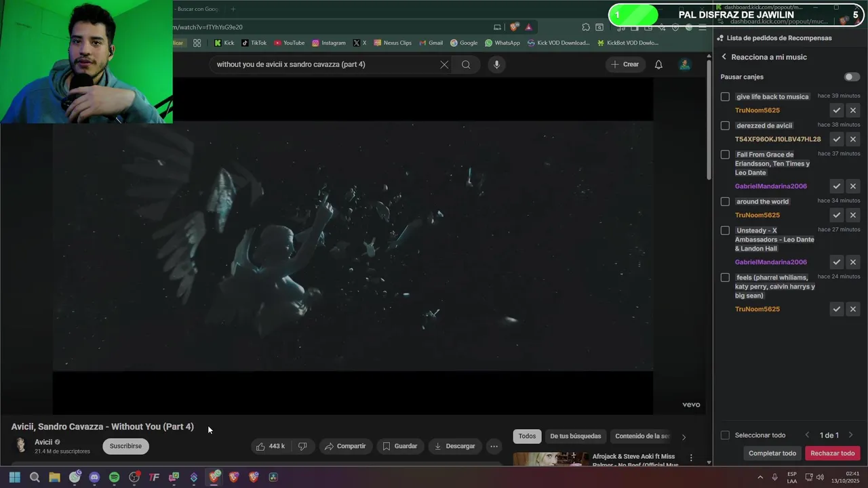Open browser main hamburger menu
Viewport: 868px width, 488px height.
click(703, 27)
